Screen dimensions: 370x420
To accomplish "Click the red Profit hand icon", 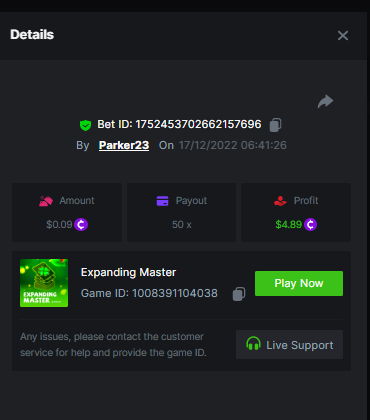I will pyautogui.click(x=280, y=201).
